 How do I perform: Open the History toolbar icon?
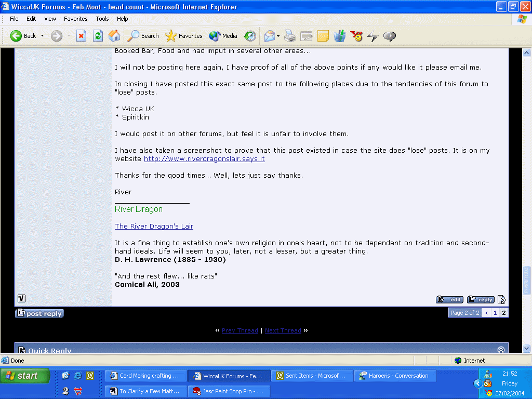coord(250,36)
